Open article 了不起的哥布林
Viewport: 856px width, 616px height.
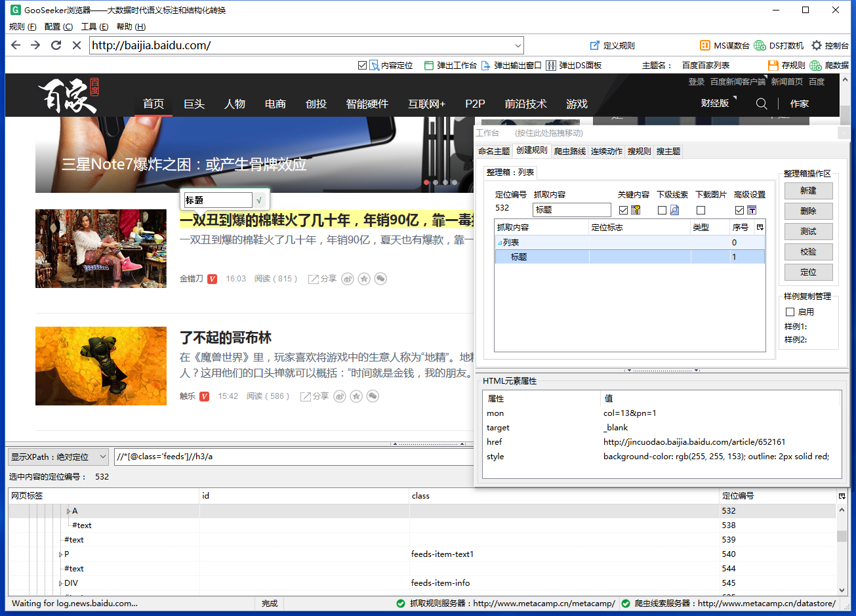coord(226,338)
